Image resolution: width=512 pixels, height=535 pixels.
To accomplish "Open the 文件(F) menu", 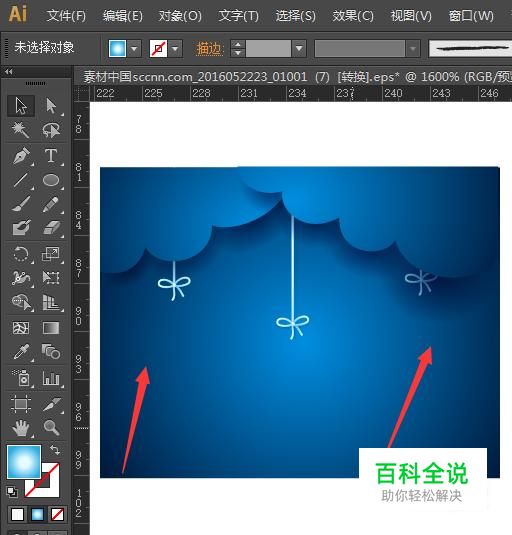I will click(x=66, y=16).
